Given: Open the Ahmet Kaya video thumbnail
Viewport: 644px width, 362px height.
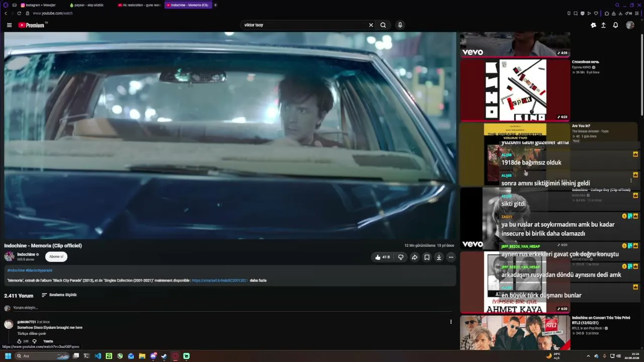Looking at the screenshot, I should 515,282.
